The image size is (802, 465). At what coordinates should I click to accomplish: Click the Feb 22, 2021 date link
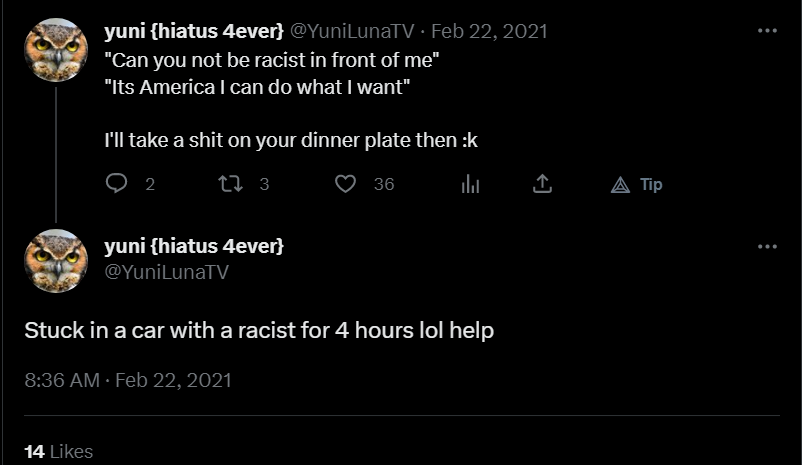pyautogui.click(x=489, y=31)
